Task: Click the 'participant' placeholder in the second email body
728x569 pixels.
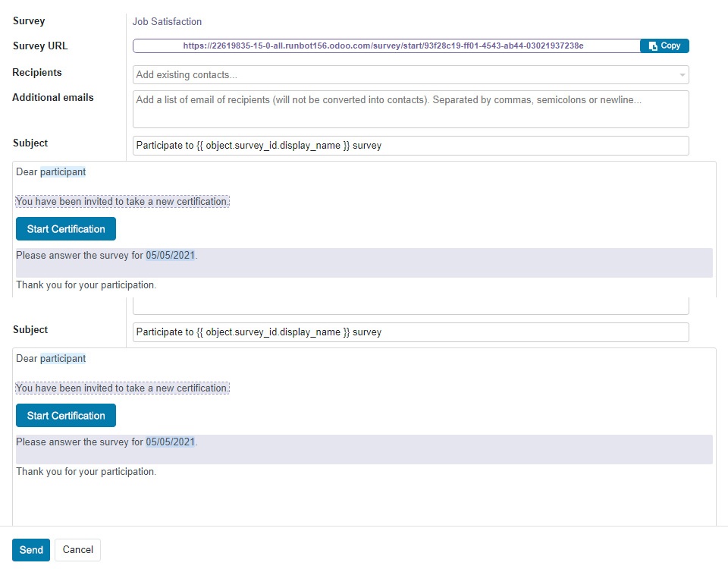Action: click(63, 359)
